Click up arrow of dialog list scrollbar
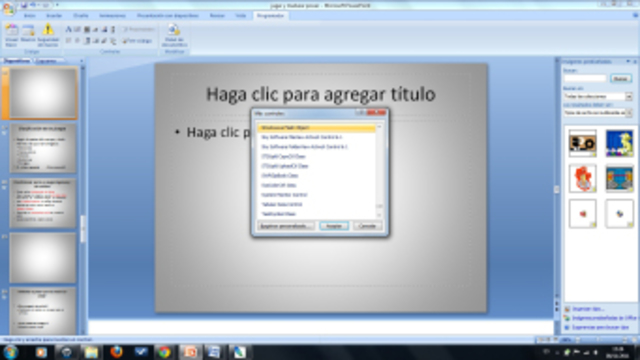 (379, 127)
